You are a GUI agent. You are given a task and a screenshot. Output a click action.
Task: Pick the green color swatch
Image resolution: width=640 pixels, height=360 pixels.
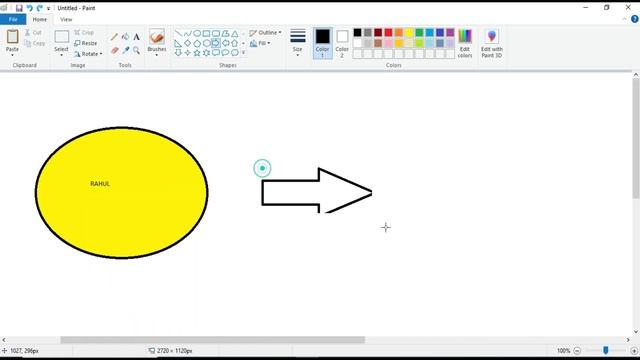click(x=419, y=33)
